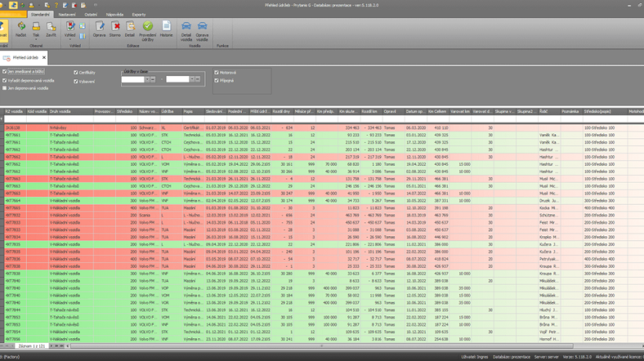Click the Oprava edit icon
The image size is (644, 361).
click(99, 27)
